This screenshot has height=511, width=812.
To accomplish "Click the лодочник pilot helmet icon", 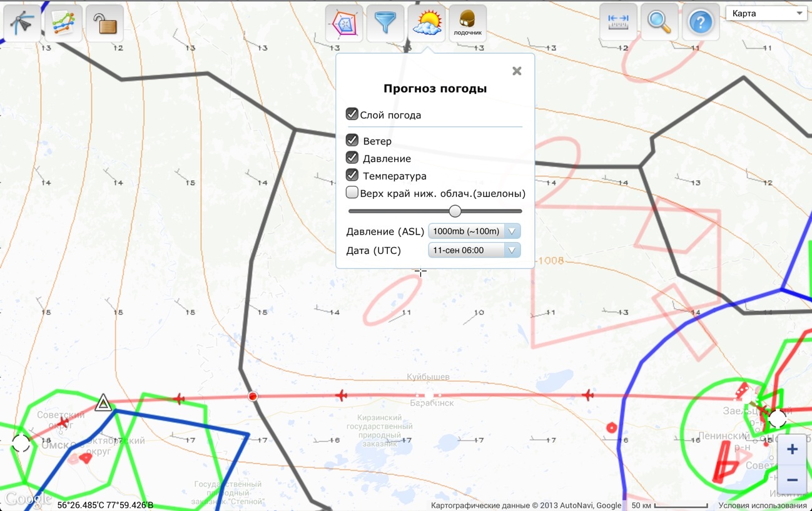I will pos(468,23).
